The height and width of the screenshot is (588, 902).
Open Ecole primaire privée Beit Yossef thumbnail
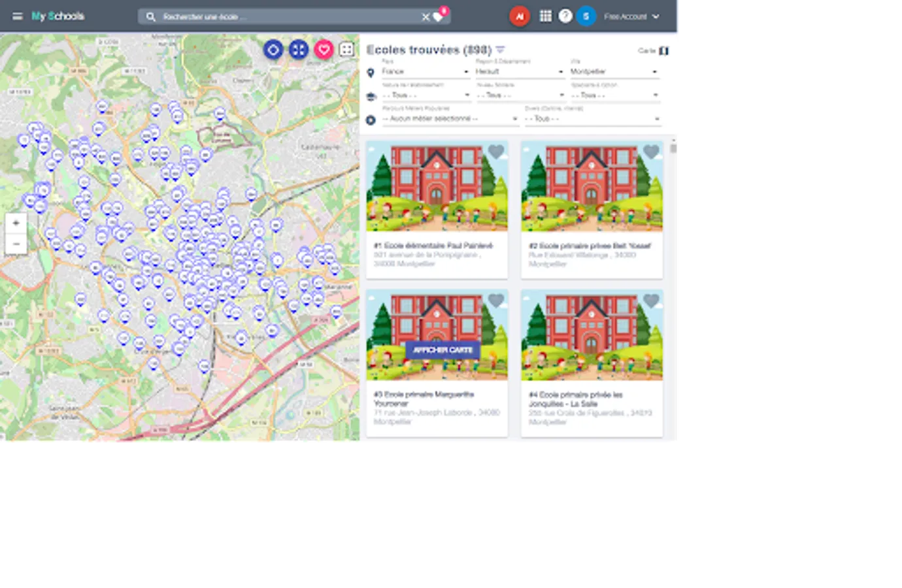tap(592, 188)
